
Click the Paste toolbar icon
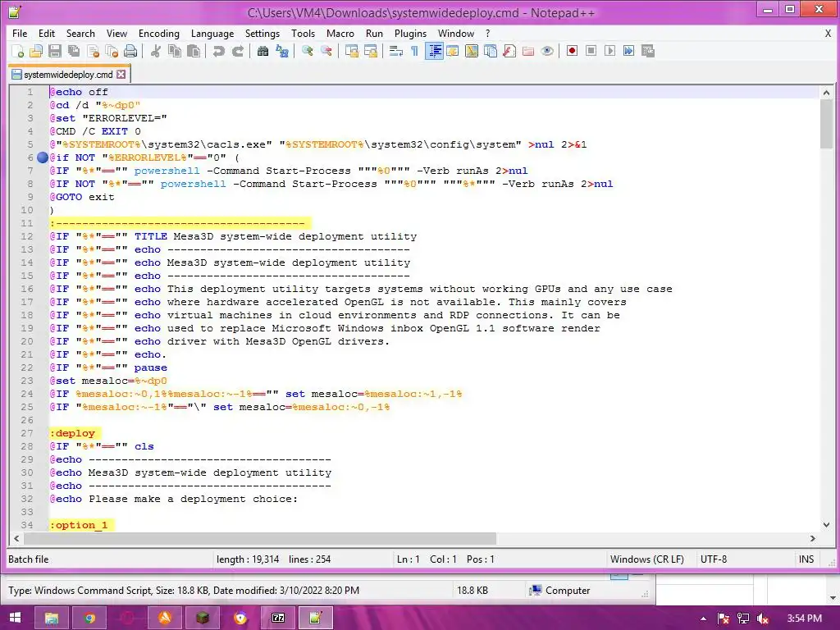point(194,51)
